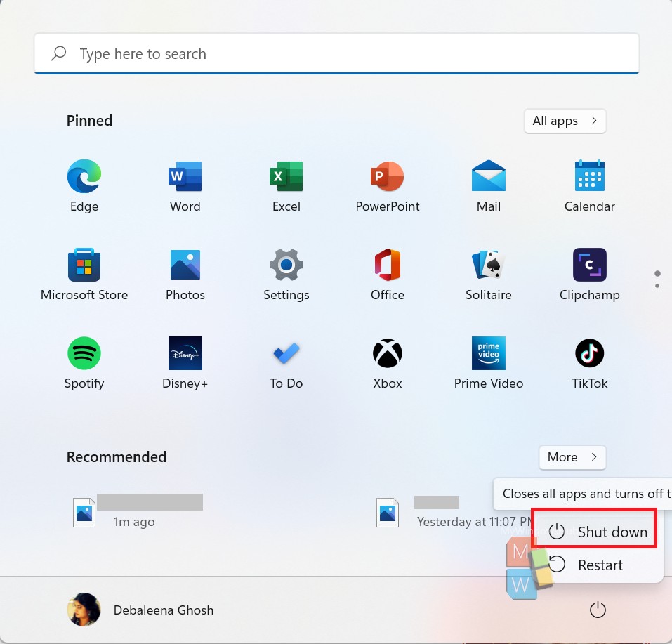The width and height of the screenshot is (672, 644).
Task: Open the Excel app
Action: coord(286,185)
